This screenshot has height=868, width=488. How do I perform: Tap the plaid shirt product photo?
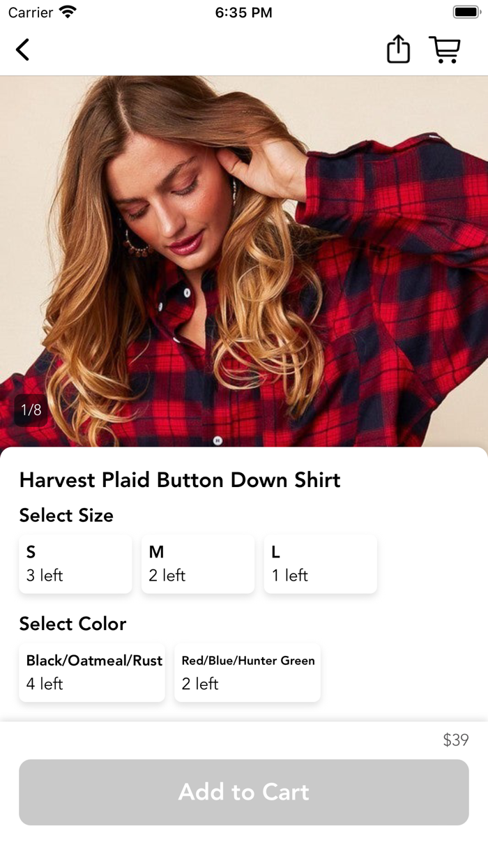pos(244,261)
